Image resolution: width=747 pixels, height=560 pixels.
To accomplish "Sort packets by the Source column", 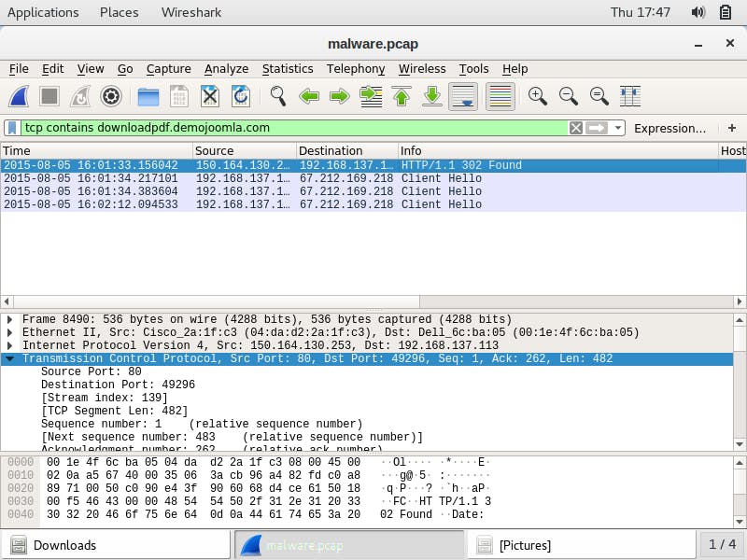I will [245, 151].
